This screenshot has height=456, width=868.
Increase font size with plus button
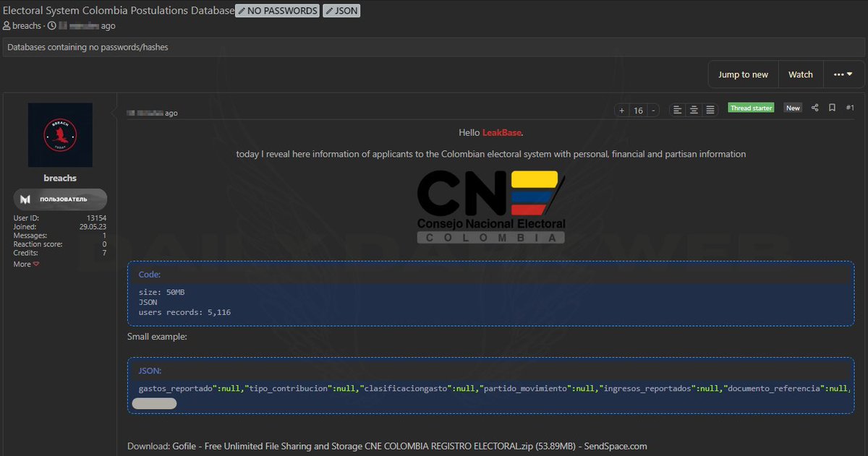[x=622, y=111]
